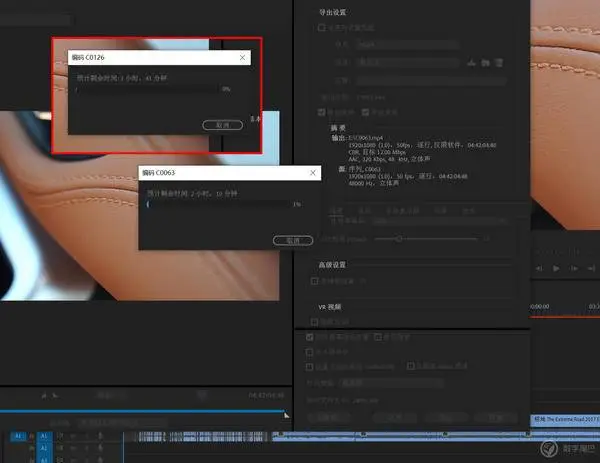600x463 pixels.
Task: Click the step forward frame icon
Action: click(x=574, y=268)
